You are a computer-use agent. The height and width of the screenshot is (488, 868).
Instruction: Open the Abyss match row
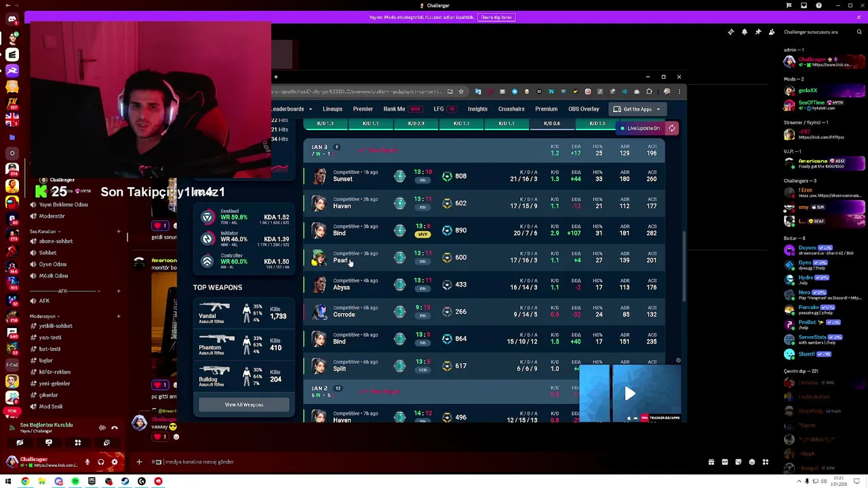coord(485,285)
